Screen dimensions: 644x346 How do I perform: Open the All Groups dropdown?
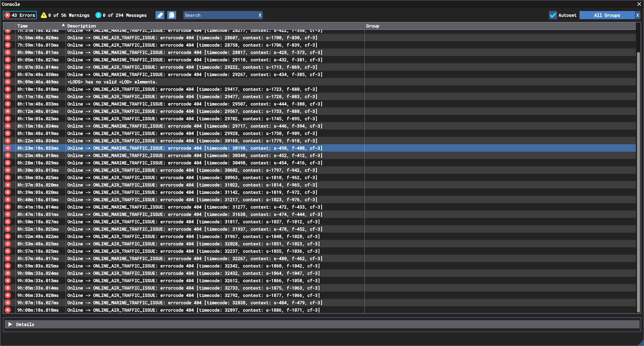607,15
